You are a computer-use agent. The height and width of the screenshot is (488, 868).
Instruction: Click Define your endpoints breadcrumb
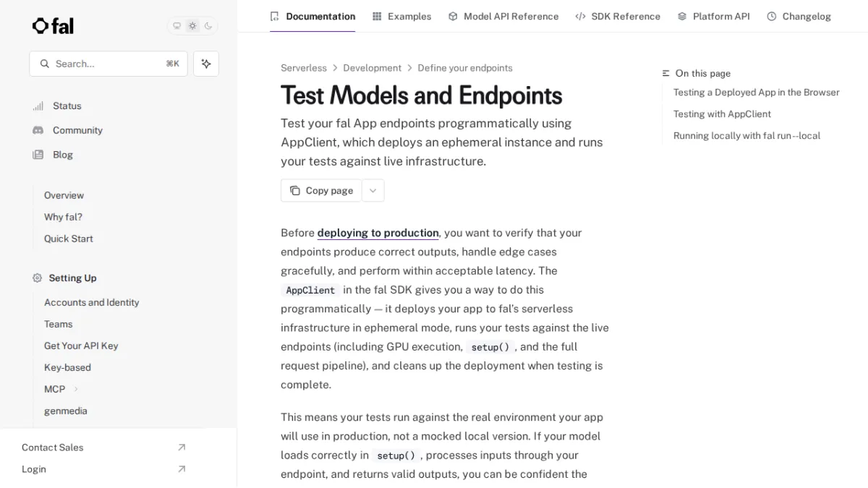point(465,68)
